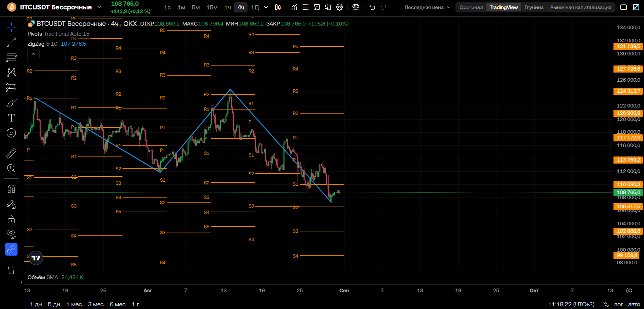Select the Text annotation tool
The height and width of the screenshot is (309, 644).
11,118
